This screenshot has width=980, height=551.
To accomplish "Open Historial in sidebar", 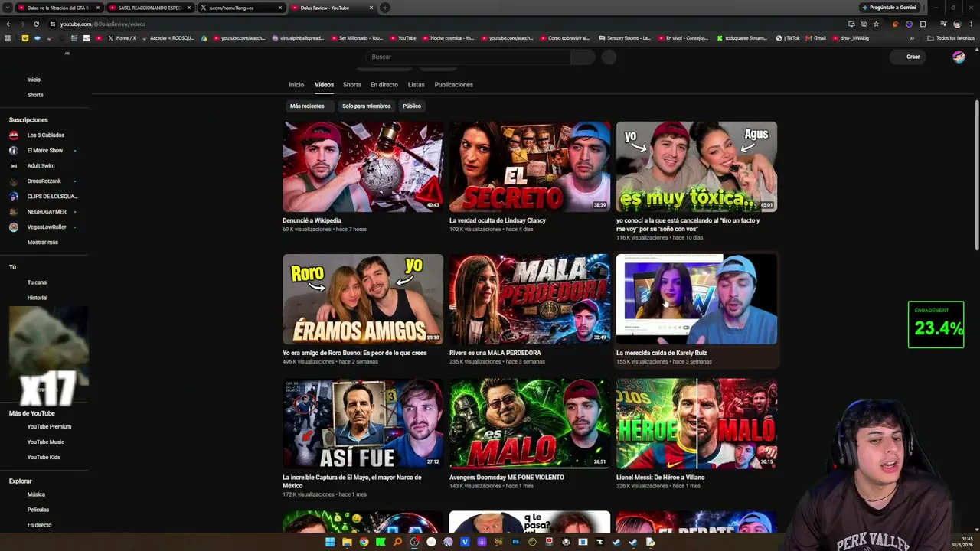I will click(38, 298).
